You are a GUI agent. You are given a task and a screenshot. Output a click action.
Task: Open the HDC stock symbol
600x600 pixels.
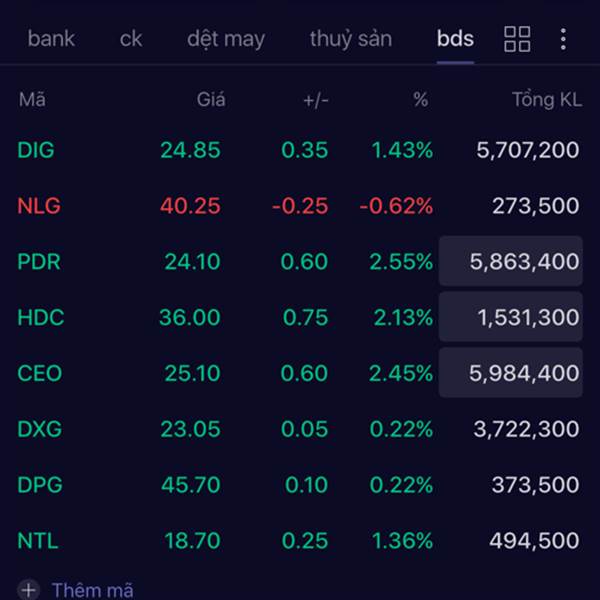40,318
